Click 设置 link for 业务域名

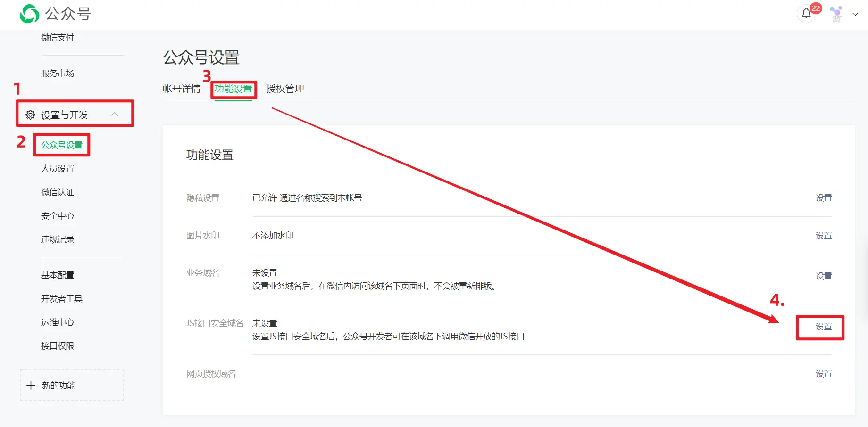point(824,276)
